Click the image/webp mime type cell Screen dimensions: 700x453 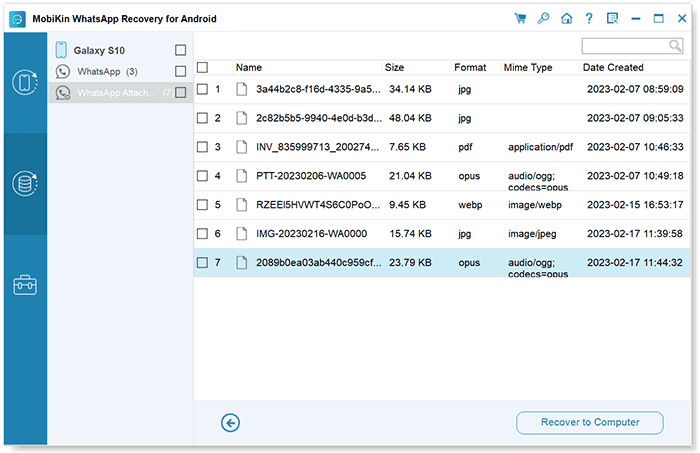535,205
